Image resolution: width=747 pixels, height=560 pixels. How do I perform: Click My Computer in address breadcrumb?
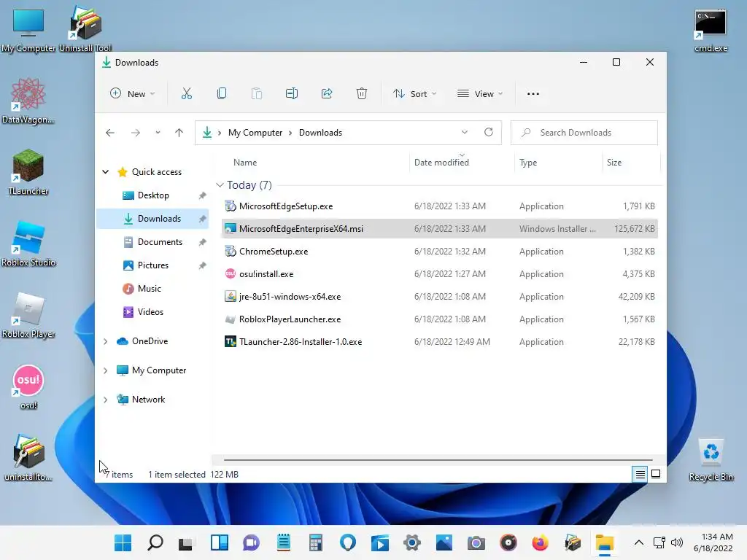255,133
